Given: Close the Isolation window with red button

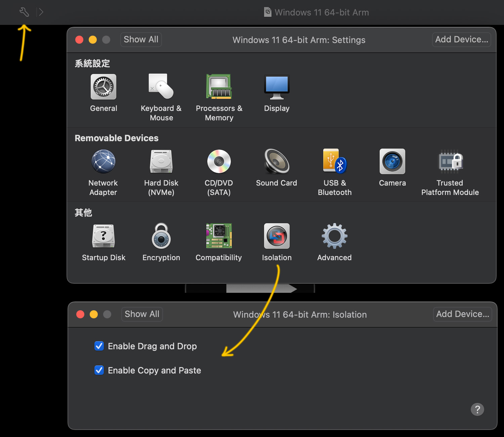Looking at the screenshot, I should pyautogui.click(x=80, y=314).
